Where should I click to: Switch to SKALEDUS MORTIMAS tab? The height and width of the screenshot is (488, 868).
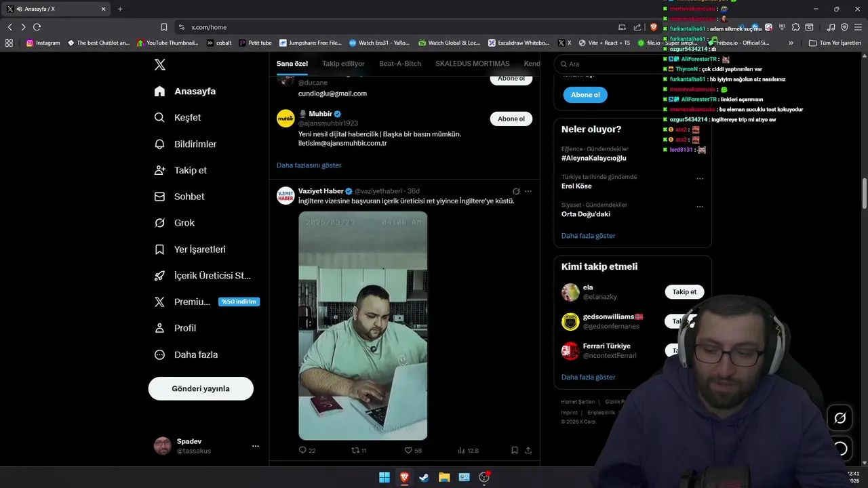click(x=473, y=64)
